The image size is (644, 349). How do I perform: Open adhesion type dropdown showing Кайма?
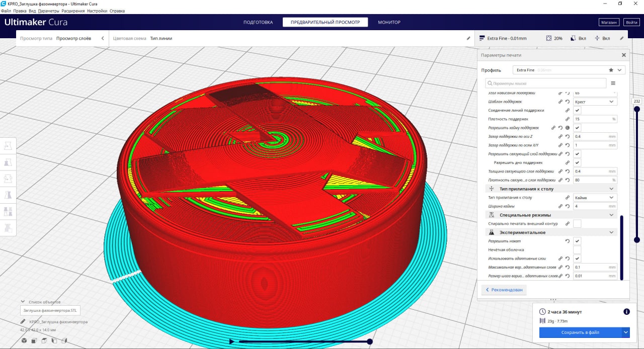click(x=595, y=198)
